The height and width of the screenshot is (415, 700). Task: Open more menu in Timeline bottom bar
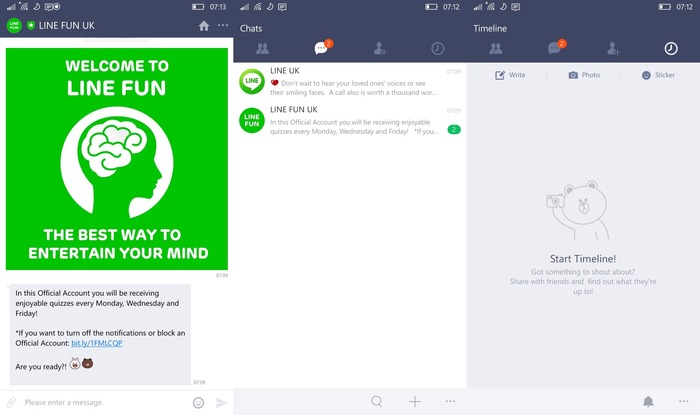point(683,401)
